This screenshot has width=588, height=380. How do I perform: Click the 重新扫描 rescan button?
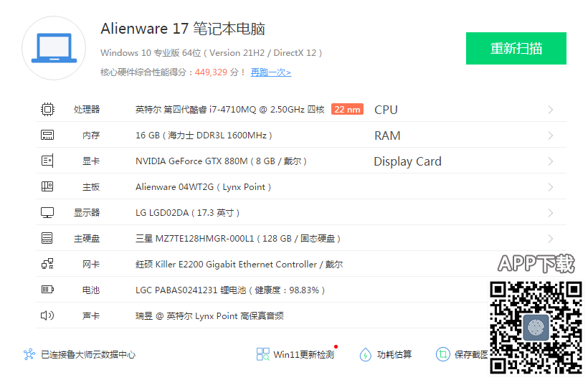pos(516,48)
